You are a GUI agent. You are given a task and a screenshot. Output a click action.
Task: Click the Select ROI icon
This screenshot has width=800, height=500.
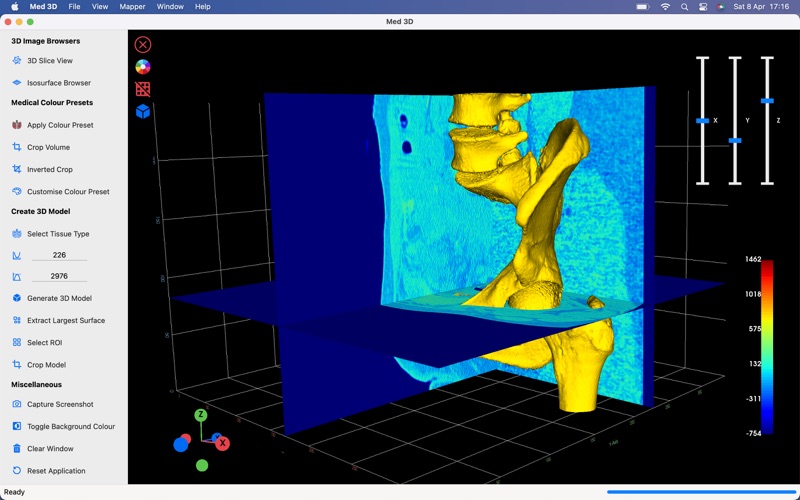click(x=17, y=342)
